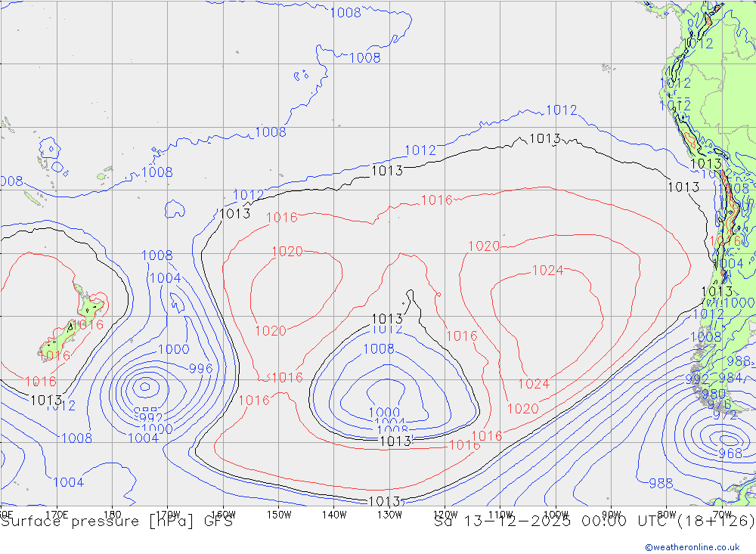Click the '140W' longitude axis label
Screen dimensions: 756x554
click(x=334, y=515)
